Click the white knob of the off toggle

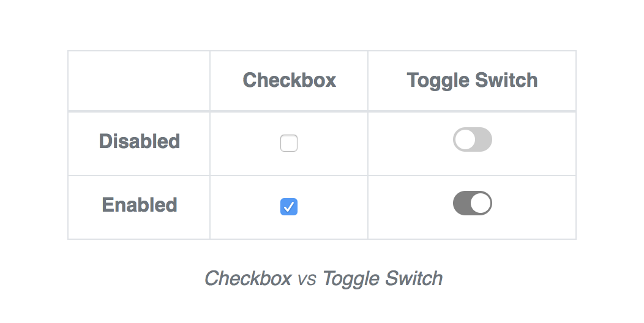[x=465, y=139]
